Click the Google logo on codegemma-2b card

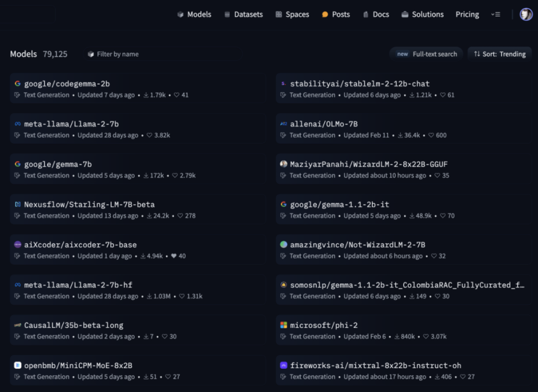[18, 83]
